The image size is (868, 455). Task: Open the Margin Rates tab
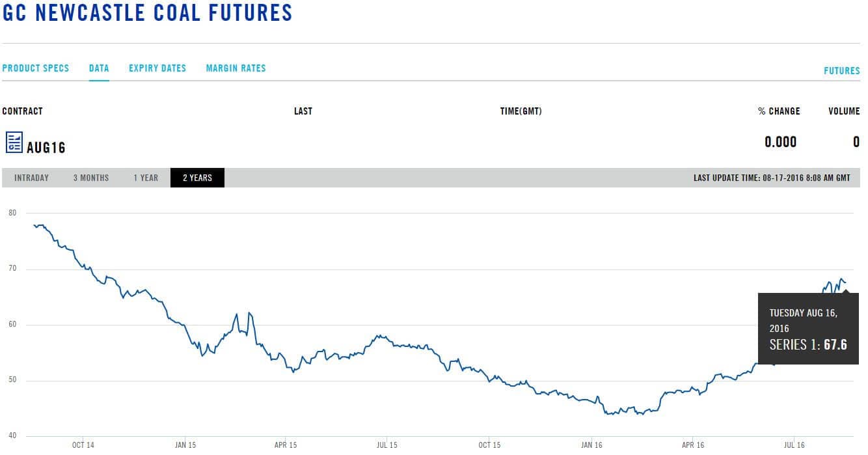click(x=236, y=68)
